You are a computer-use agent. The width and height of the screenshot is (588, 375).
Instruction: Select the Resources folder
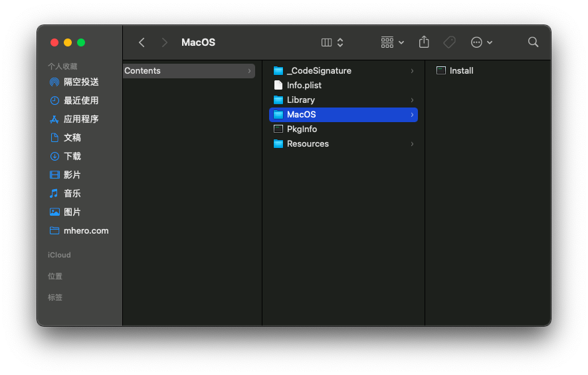[343, 144]
